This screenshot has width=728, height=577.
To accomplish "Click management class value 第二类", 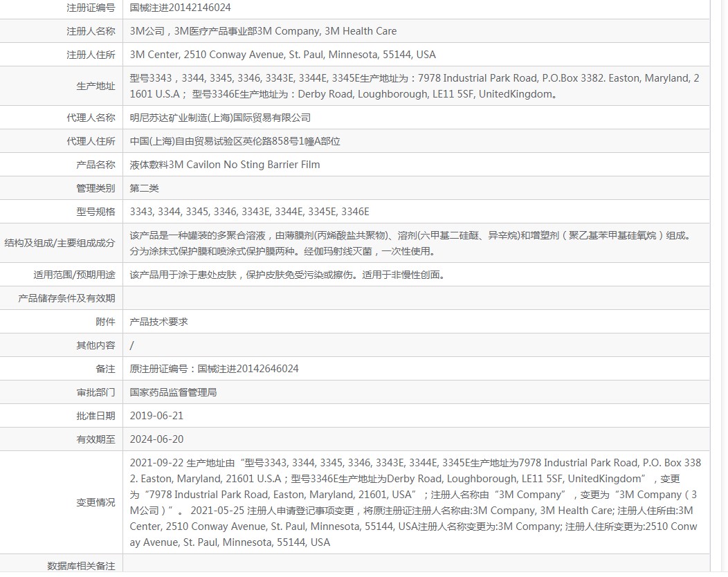I will point(145,188).
